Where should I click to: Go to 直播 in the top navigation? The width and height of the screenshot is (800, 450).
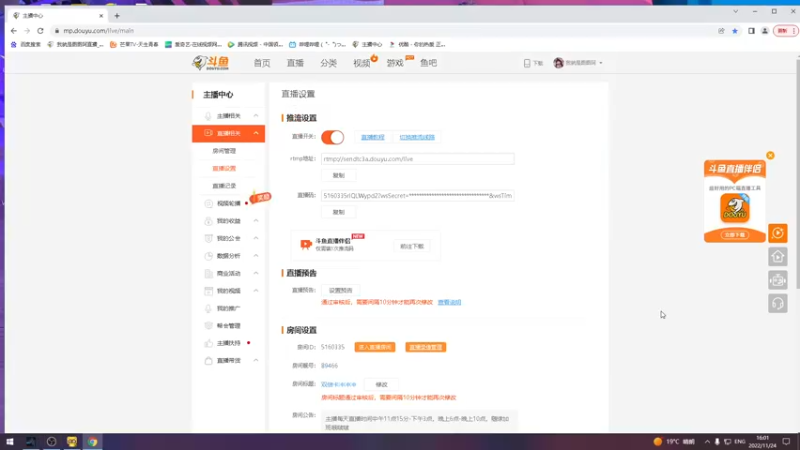click(295, 63)
